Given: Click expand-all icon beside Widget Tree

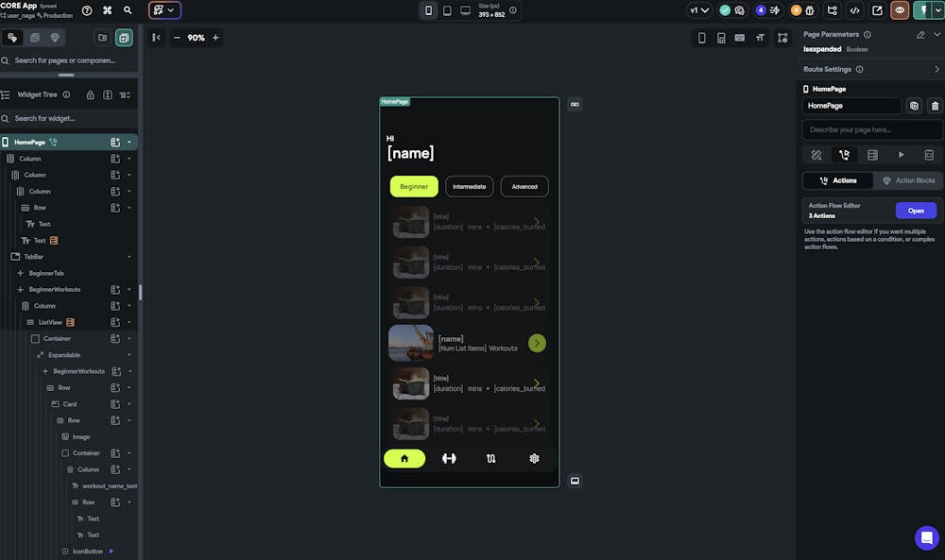Looking at the screenshot, I should 108,94.
